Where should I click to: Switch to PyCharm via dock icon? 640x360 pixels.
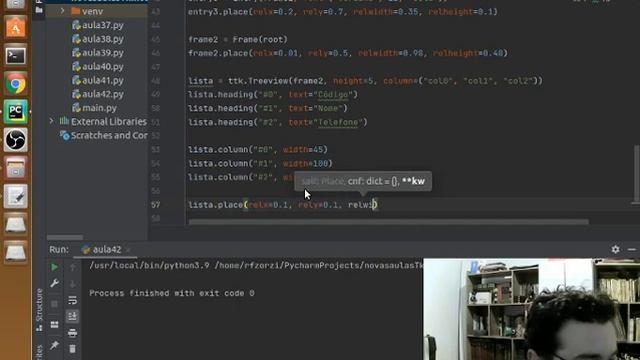[16, 112]
